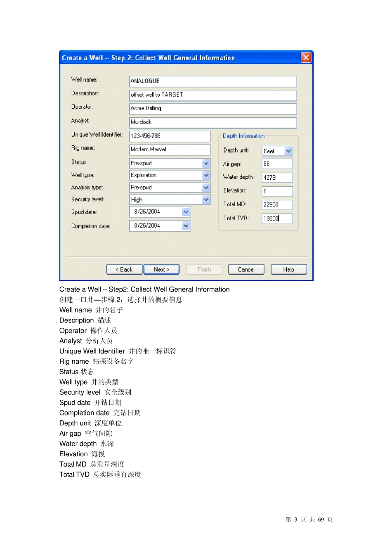Click the Well name input field
Image resolution: width=392 pixels, height=555 pixels.
click(213, 81)
